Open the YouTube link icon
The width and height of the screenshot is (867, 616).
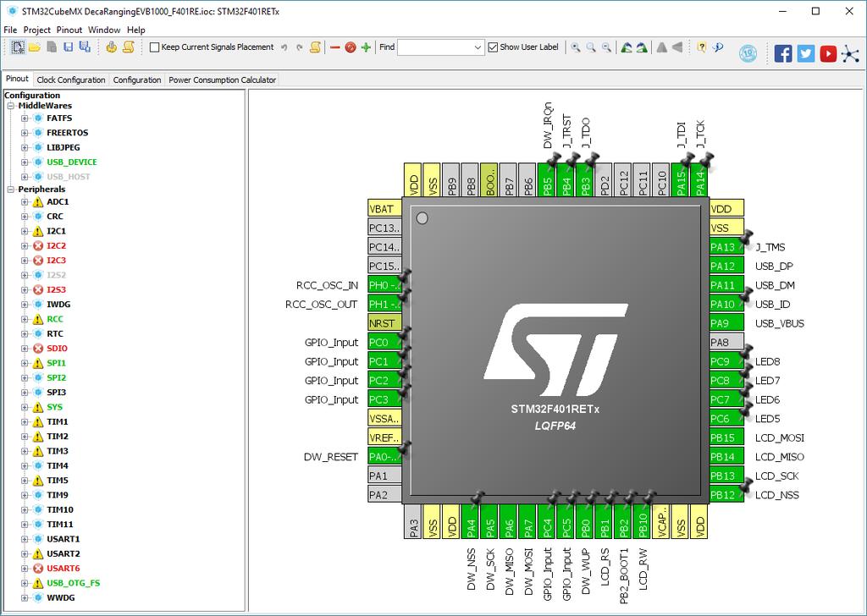tap(828, 53)
